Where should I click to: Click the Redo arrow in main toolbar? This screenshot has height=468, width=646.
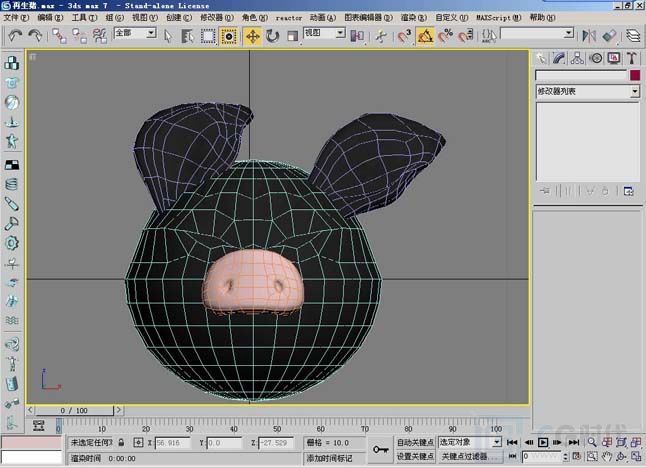click(35, 36)
